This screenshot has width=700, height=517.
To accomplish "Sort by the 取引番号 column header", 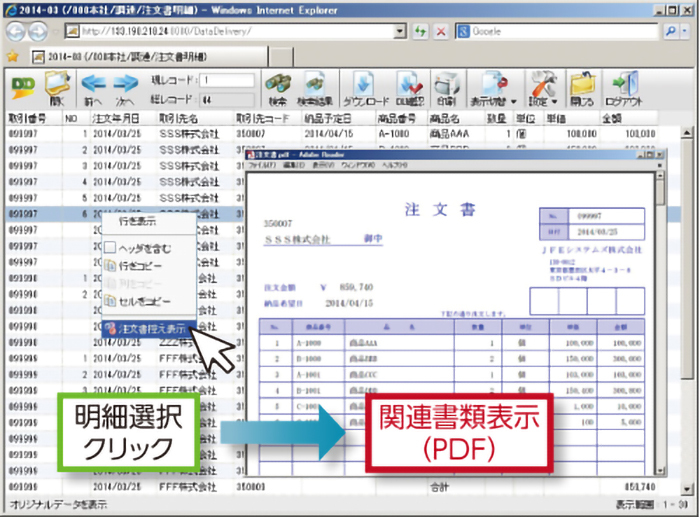I will 27,118.
